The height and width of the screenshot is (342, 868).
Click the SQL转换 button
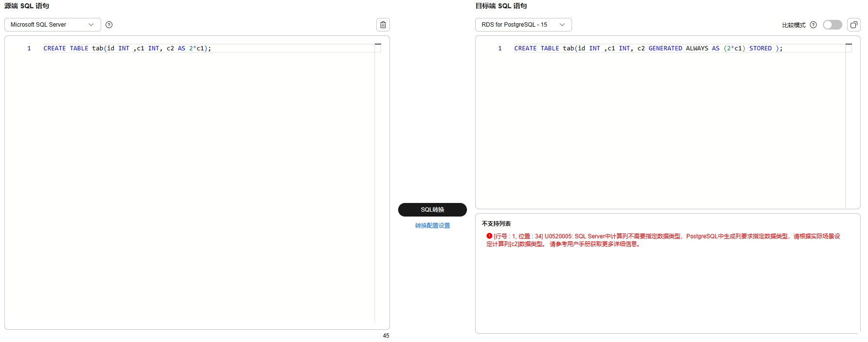(432, 210)
